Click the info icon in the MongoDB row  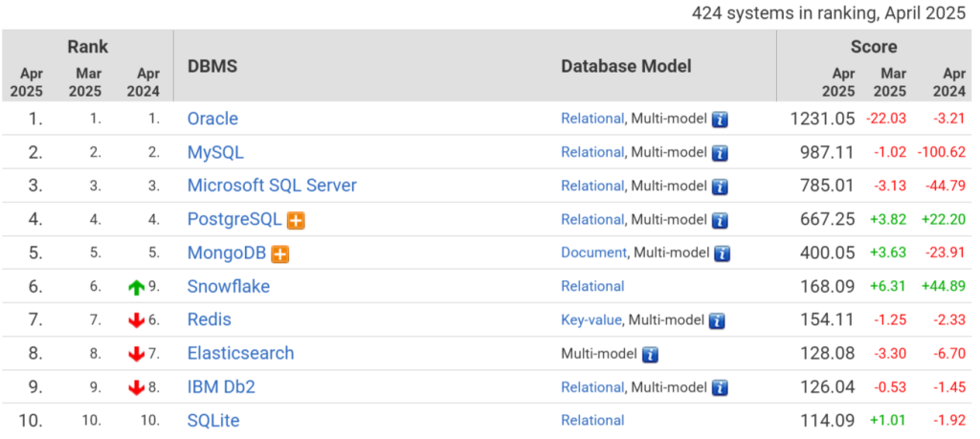coord(721,253)
